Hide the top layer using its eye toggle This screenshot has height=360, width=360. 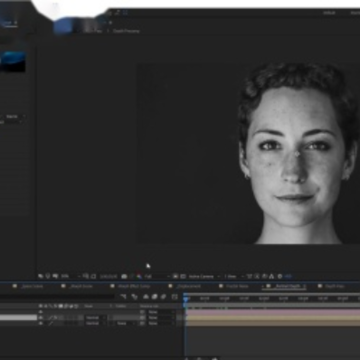click(41, 312)
